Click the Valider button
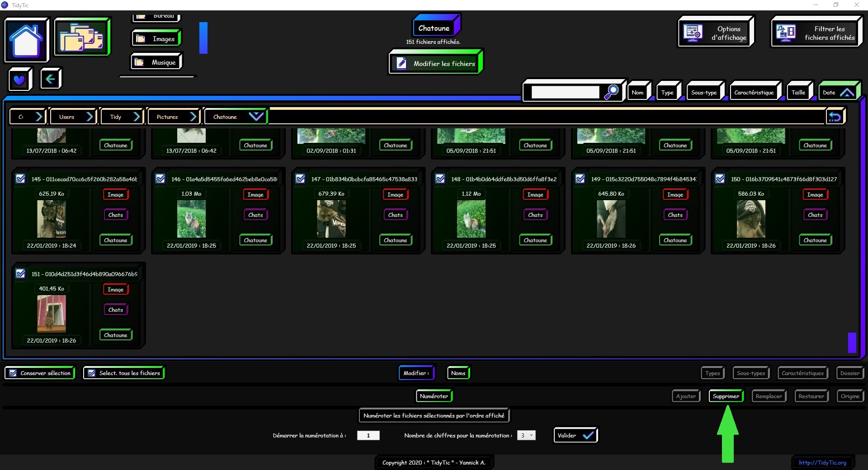 (575, 435)
